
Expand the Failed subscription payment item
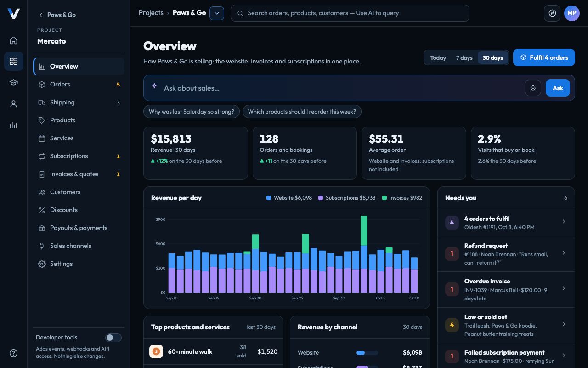click(x=506, y=356)
